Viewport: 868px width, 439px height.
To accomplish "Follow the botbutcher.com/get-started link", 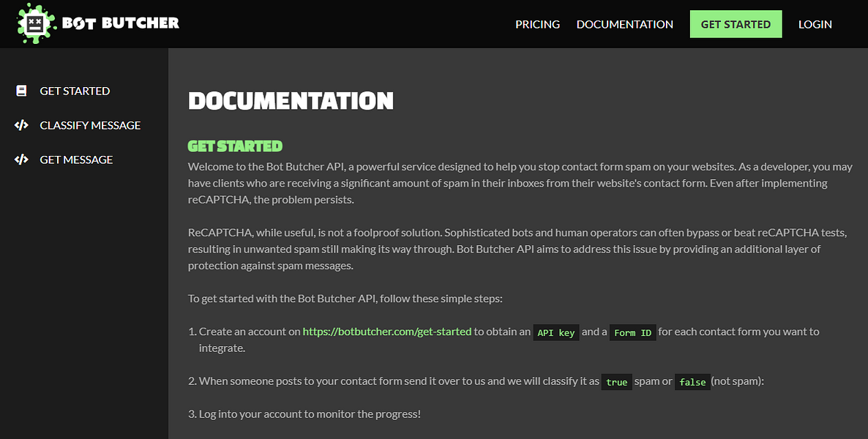I will tap(387, 331).
